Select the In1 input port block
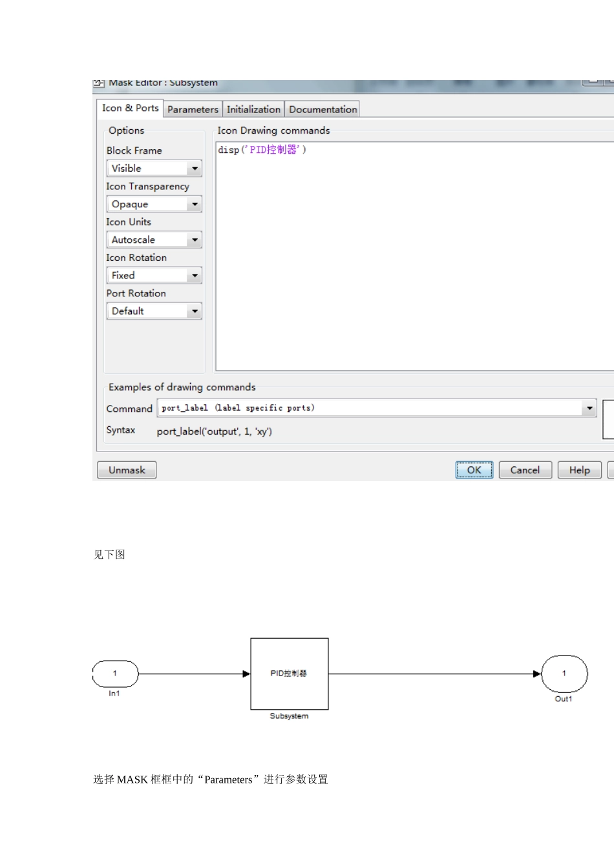Viewport: 614px width, 868px height. coord(115,674)
